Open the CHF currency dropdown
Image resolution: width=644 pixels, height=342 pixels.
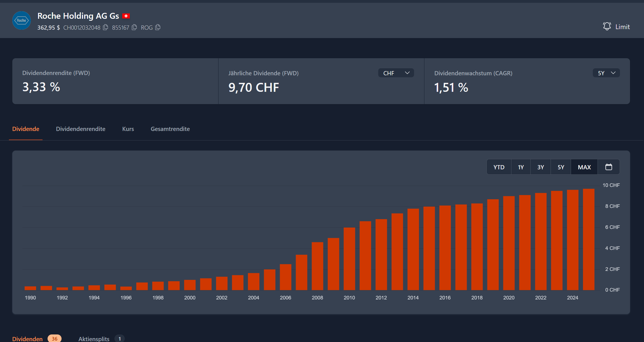[396, 73]
